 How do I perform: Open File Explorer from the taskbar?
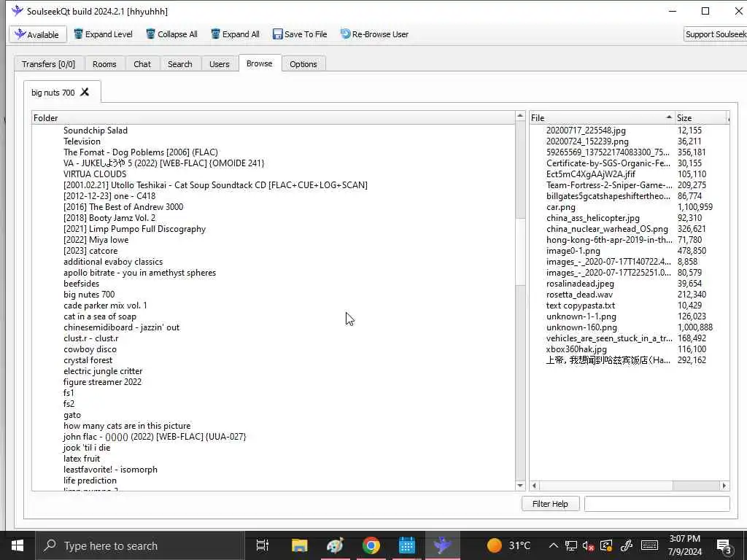coord(299,545)
